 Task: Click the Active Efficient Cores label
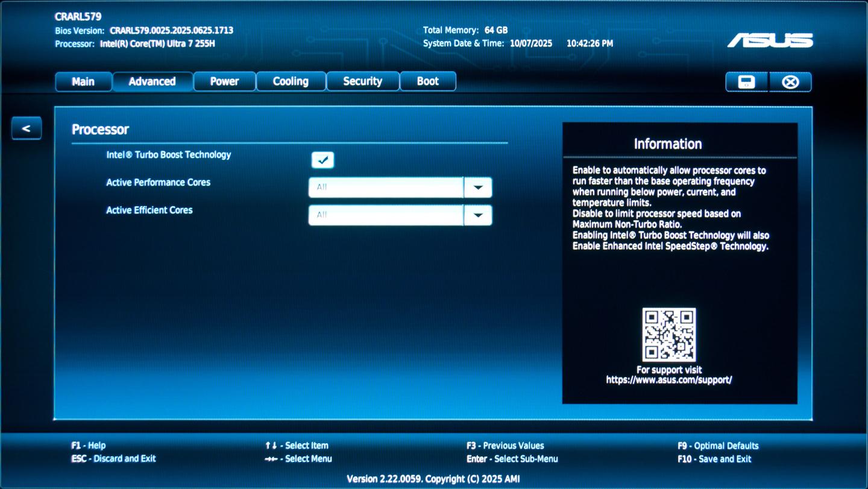pyautogui.click(x=149, y=210)
